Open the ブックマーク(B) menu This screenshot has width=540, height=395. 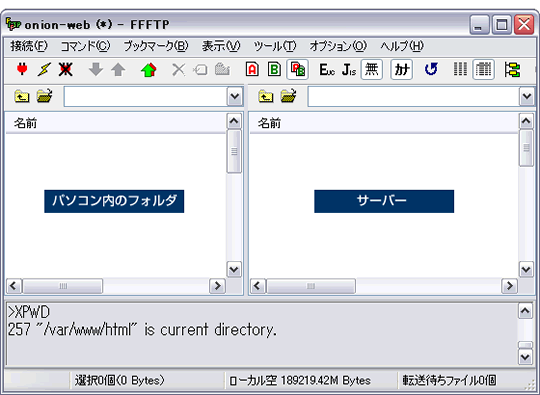pyautogui.click(x=156, y=46)
